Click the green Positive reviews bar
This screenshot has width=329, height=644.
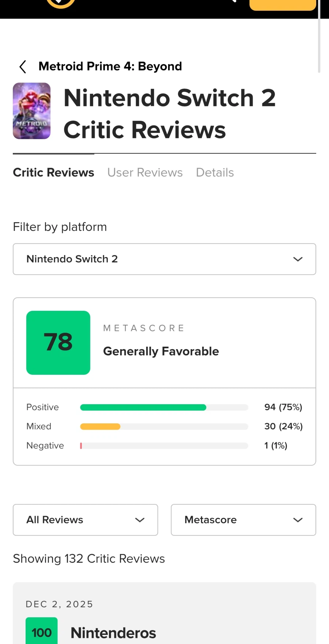coord(143,407)
